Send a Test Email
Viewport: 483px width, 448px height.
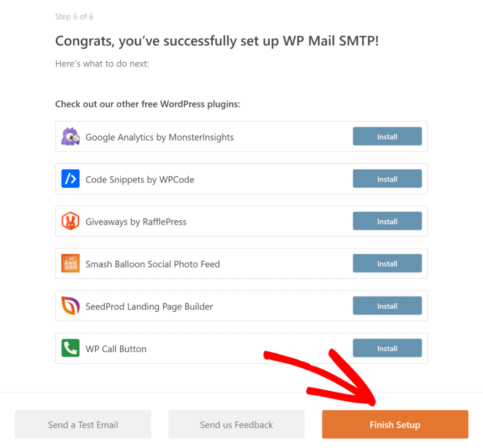pyautogui.click(x=83, y=424)
